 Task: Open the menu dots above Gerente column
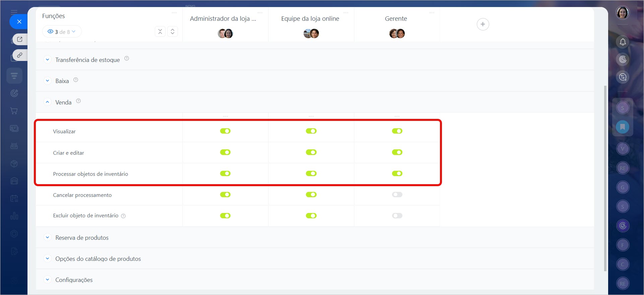click(x=432, y=13)
